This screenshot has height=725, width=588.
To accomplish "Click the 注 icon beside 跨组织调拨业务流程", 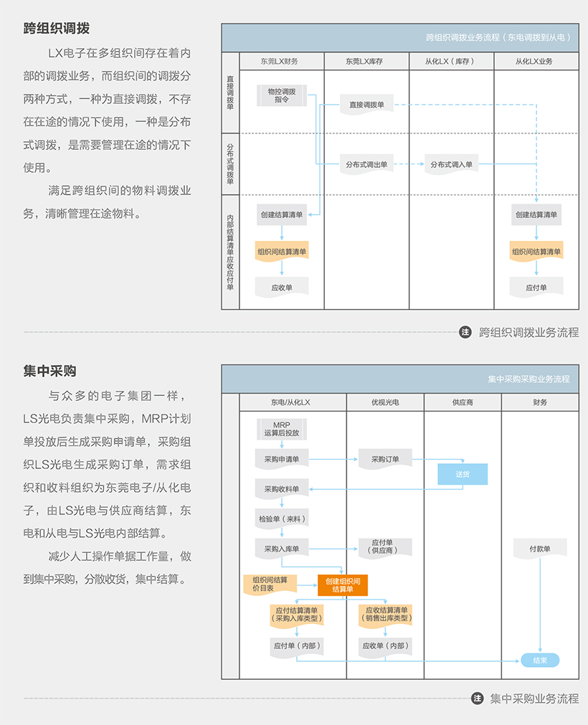I will click(x=465, y=332).
